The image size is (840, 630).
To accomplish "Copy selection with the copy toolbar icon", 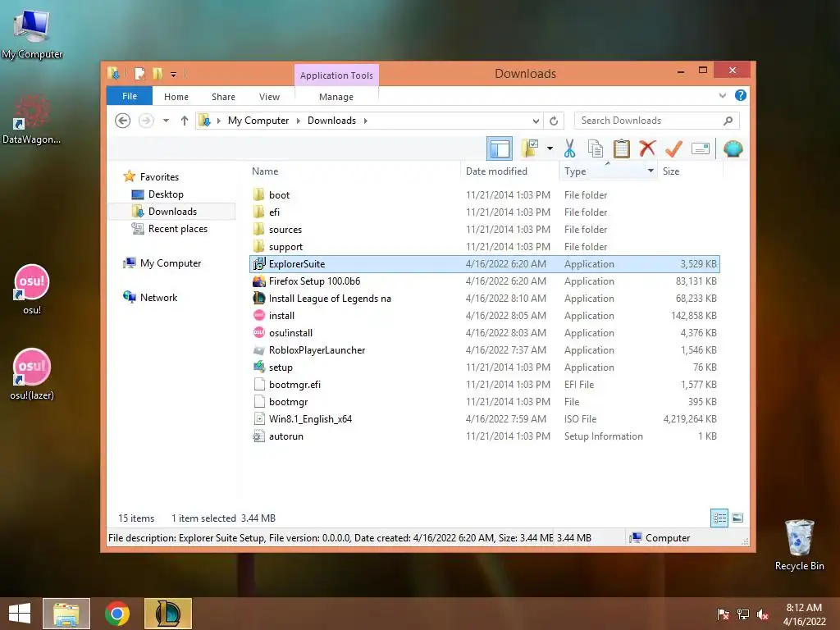I will pyautogui.click(x=596, y=148).
